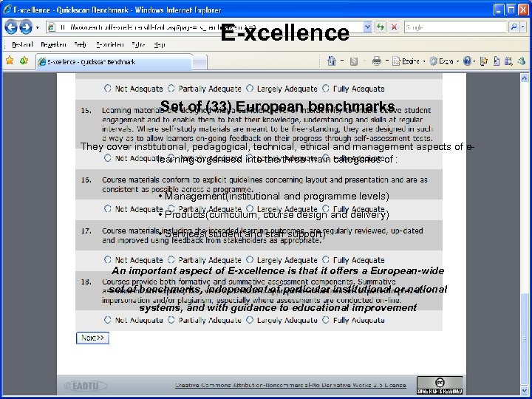The image size is (532, 399).
Task: Click the Add to Favorites star-plus icon
Action: point(24,61)
